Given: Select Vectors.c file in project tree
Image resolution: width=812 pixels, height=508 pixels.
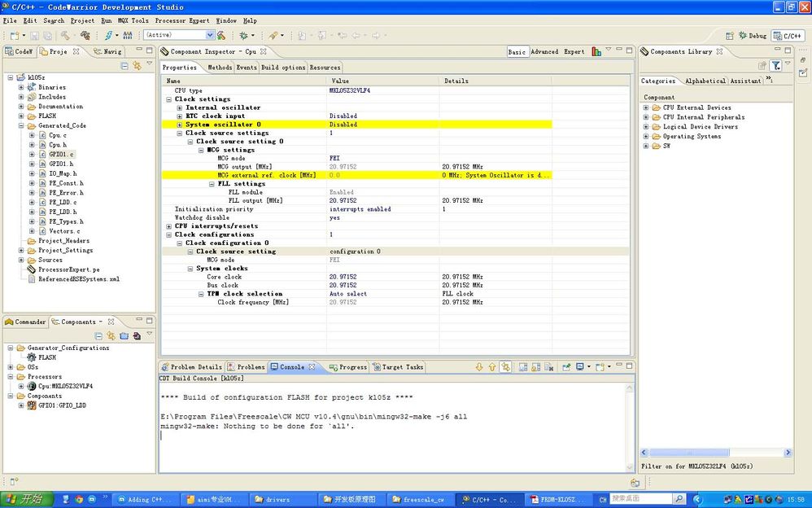Looking at the screenshot, I should pyautogui.click(x=64, y=231).
